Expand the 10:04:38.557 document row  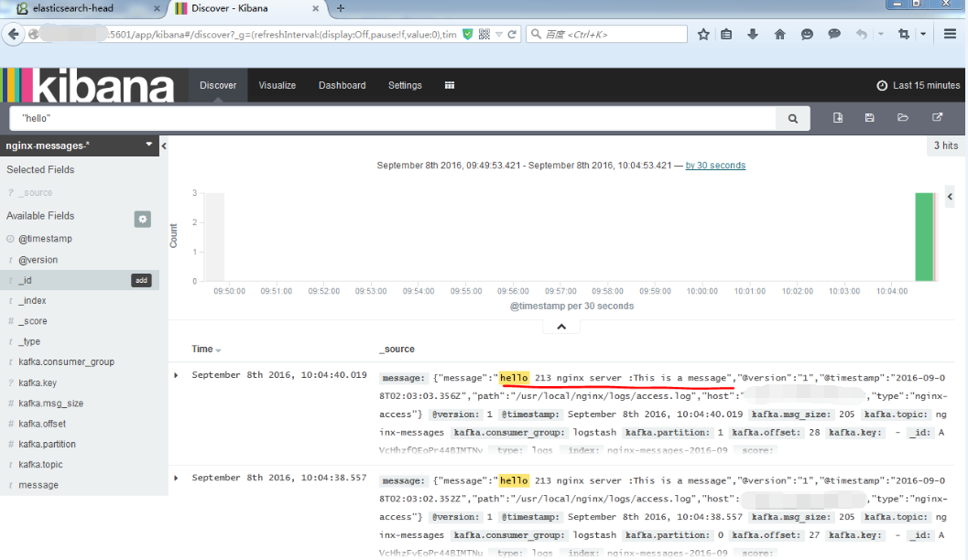point(176,478)
